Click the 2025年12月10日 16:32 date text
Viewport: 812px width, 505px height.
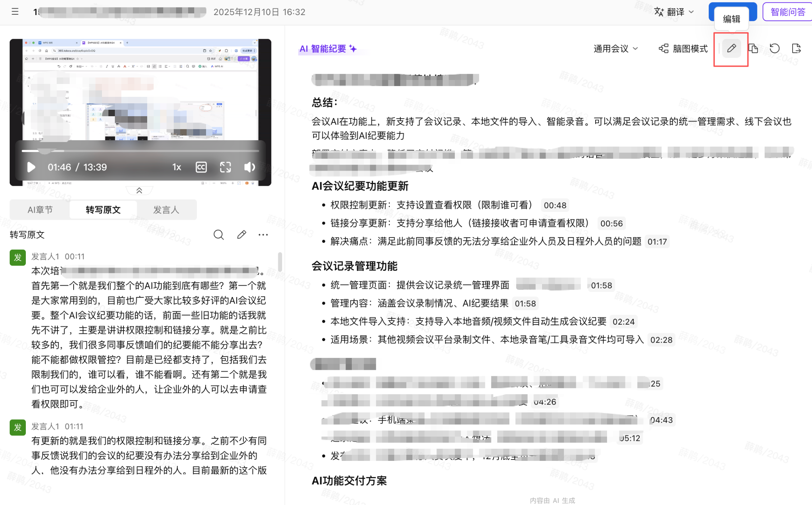[259, 12]
